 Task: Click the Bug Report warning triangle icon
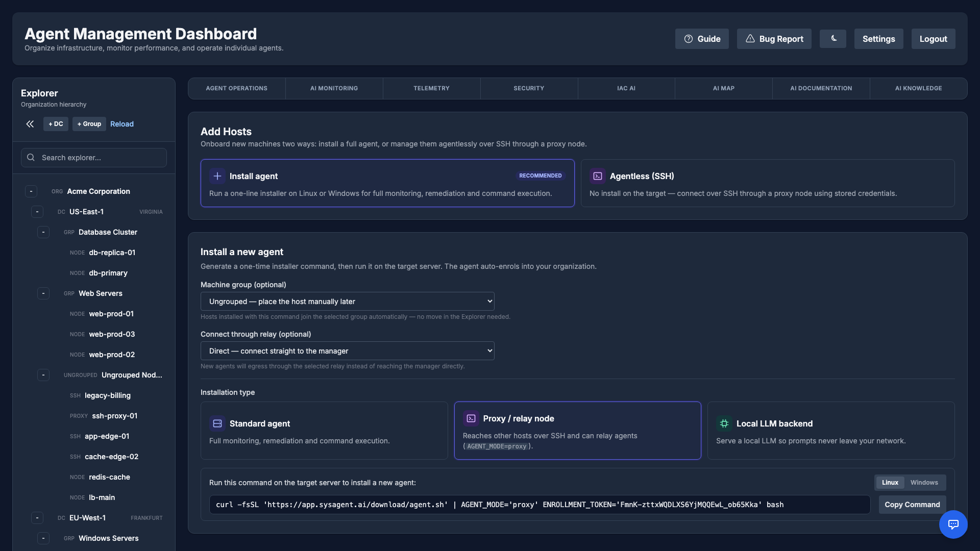click(x=750, y=39)
